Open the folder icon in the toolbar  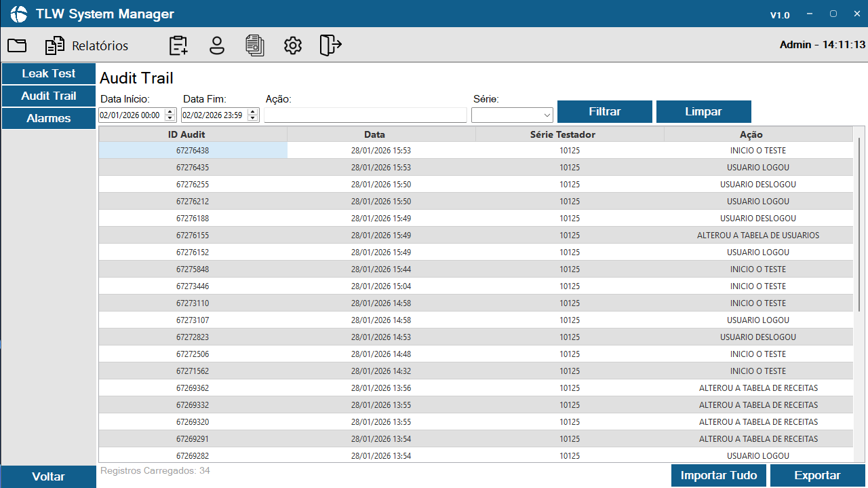point(16,45)
